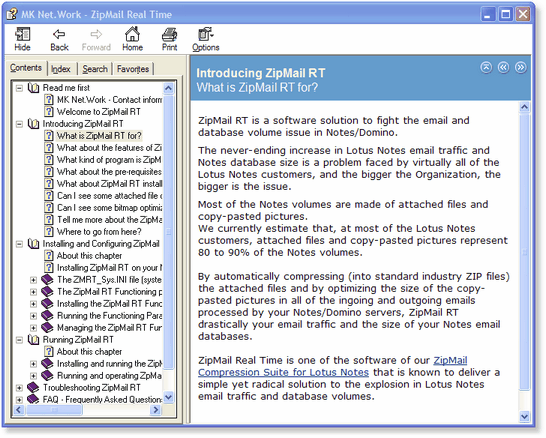The image size is (546, 438).
Task: Expand the Troubleshooting ZipMail RT node
Action: pyautogui.click(x=20, y=388)
